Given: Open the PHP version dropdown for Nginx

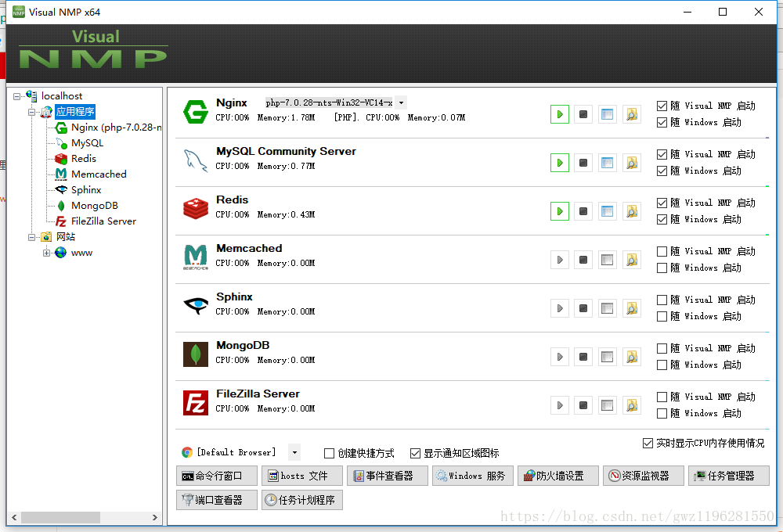Looking at the screenshot, I should [401, 102].
